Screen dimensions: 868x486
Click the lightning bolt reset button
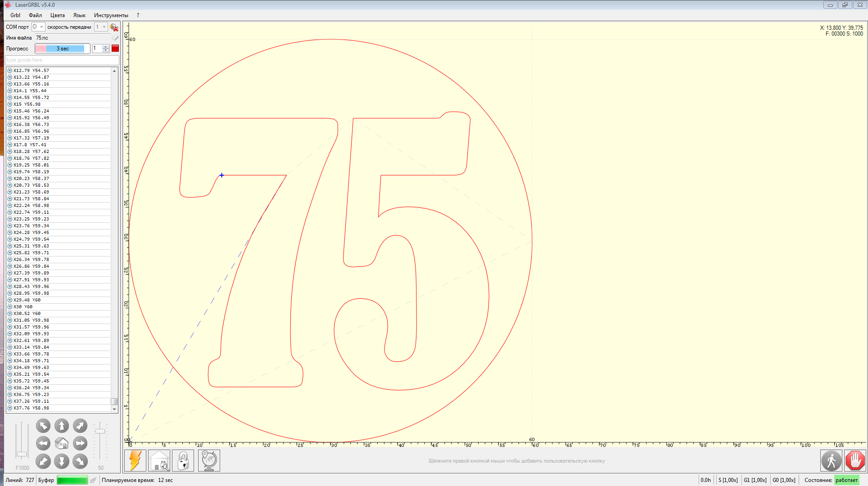pos(135,461)
